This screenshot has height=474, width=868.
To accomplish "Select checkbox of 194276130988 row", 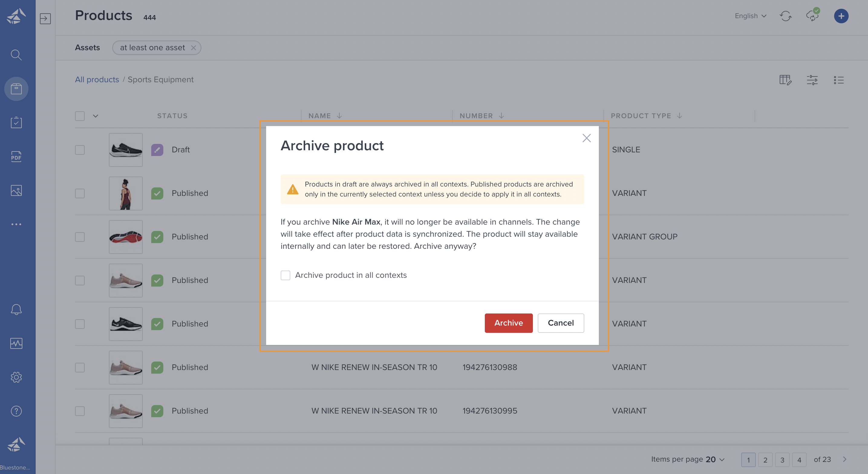I will tap(80, 367).
